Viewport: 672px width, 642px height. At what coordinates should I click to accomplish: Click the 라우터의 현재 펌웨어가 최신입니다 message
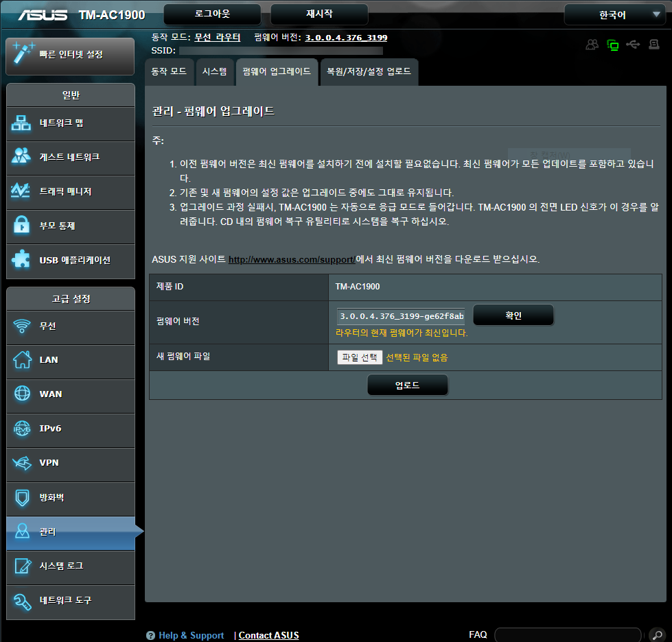[402, 333]
